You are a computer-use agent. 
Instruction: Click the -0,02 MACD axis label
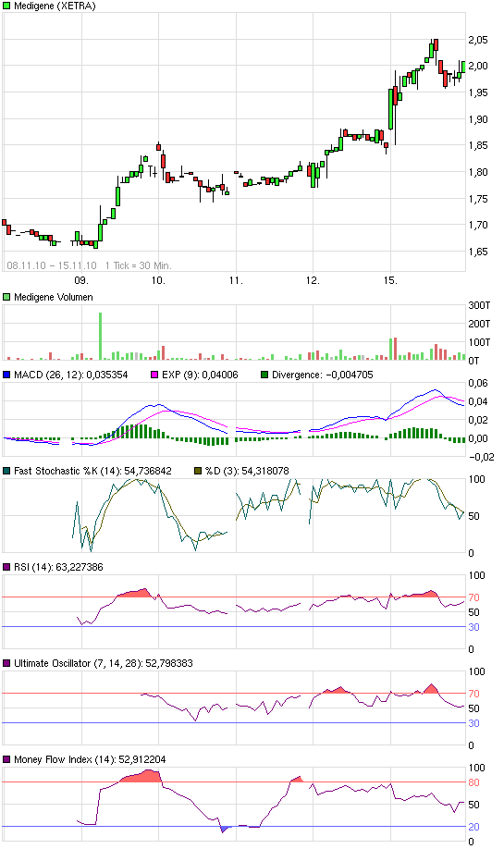(481, 457)
